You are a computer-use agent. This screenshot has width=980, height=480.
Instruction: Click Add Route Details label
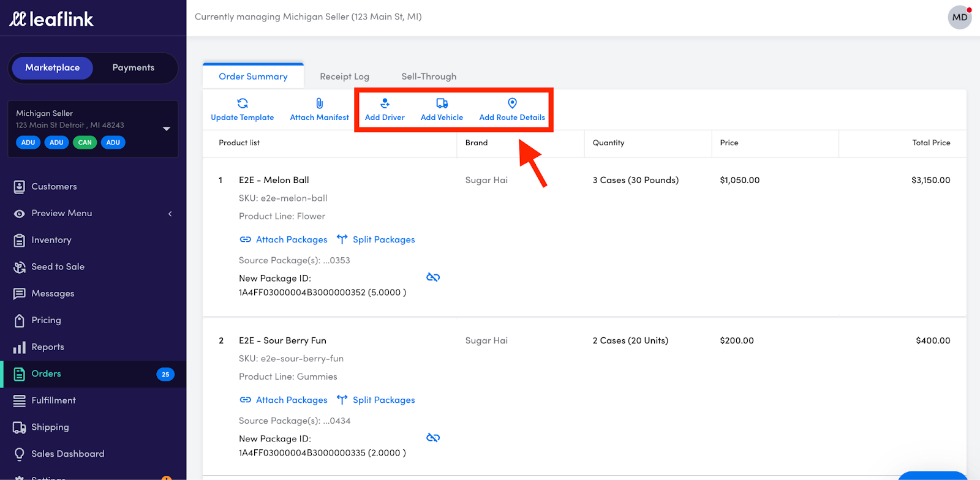pos(512,118)
